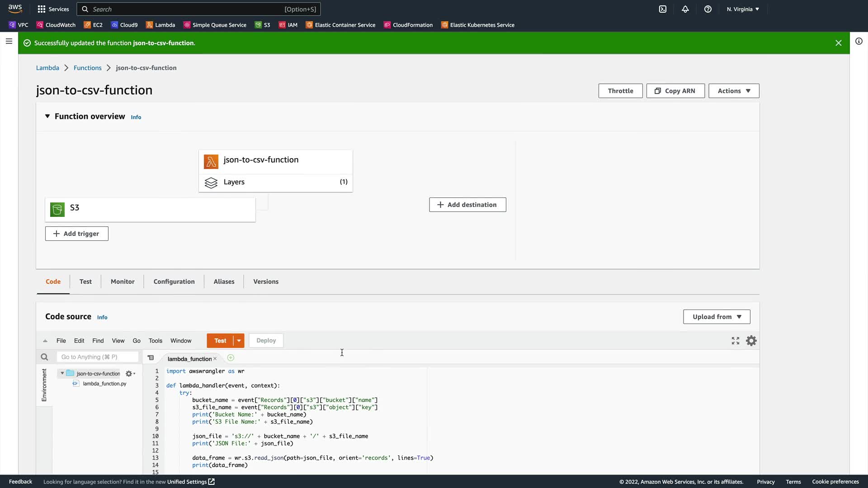Open the Actions dropdown
Image resolution: width=868 pixels, height=488 pixels.
(733, 91)
